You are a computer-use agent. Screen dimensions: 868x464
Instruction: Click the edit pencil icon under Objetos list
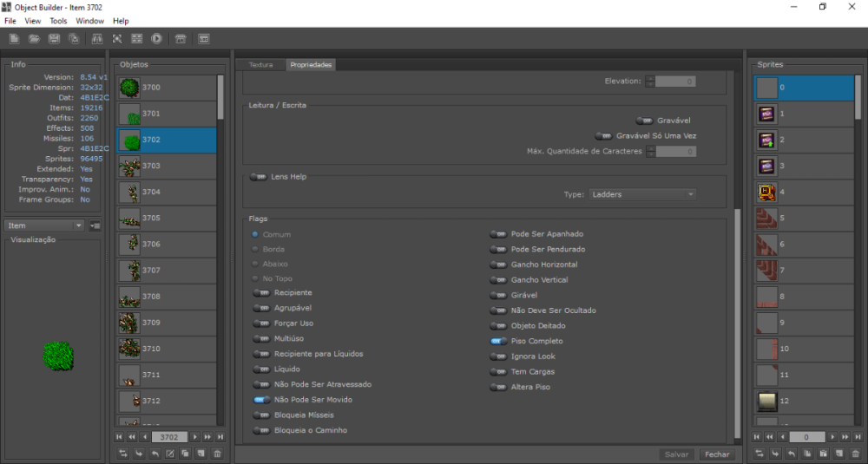170,454
